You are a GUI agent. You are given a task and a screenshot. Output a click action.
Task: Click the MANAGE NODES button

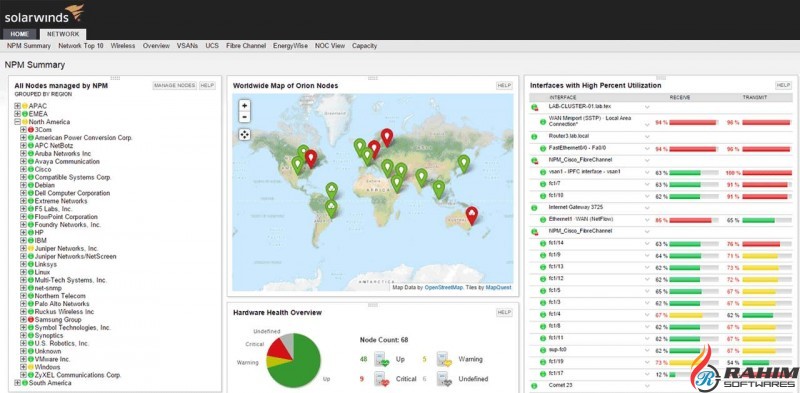174,86
